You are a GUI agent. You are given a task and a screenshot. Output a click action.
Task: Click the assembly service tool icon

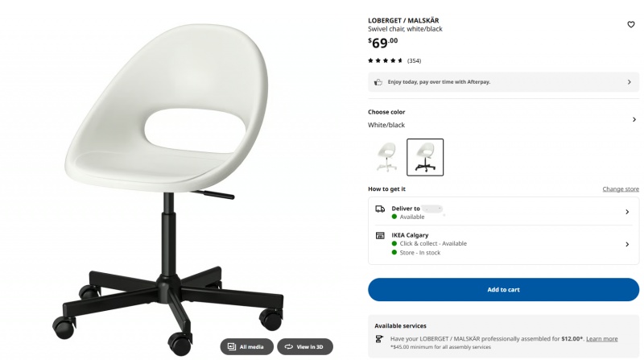[x=379, y=339]
